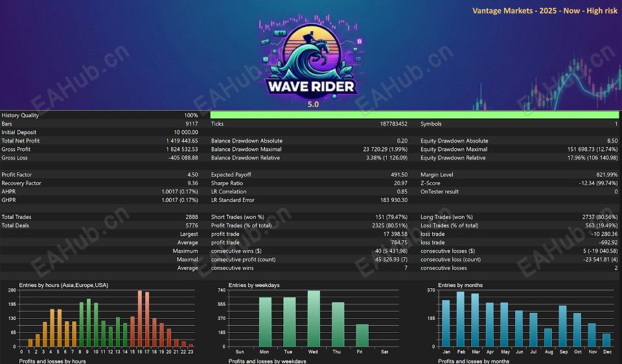Click consecutive profit (count) value 45 326.93 (7)
This screenshot has width=622, height=364.
[x=391, y=259]
